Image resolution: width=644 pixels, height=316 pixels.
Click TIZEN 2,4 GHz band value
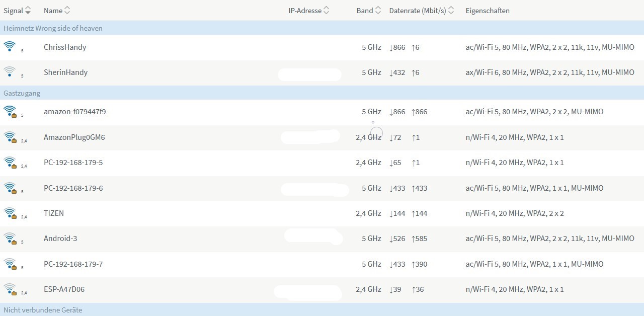368,213
